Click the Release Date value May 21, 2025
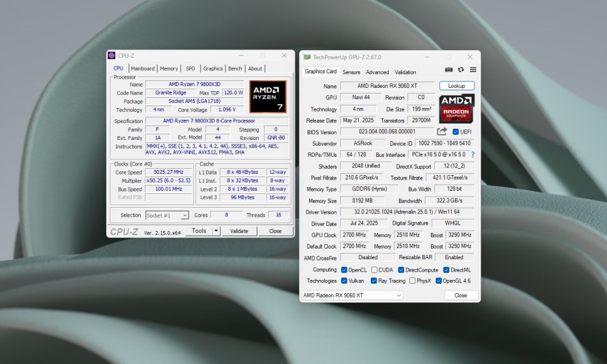607x364 pixels. pyautogui.click(x=358, y=120)
